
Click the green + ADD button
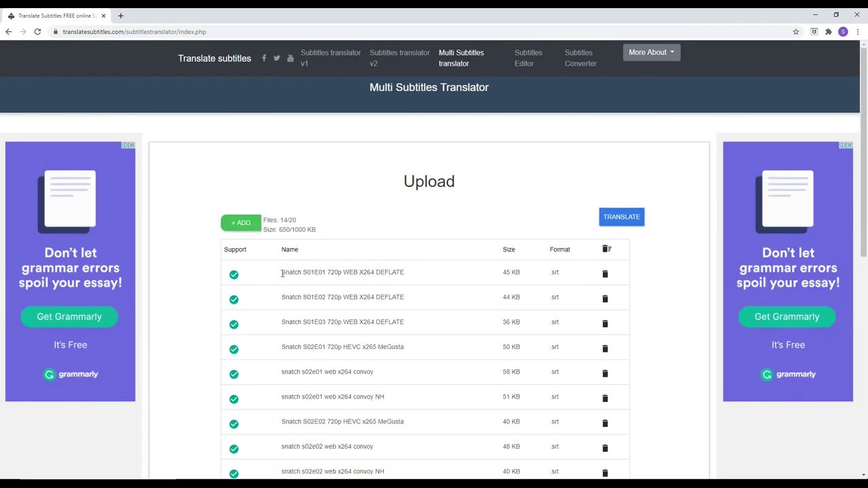coord(241,222)
